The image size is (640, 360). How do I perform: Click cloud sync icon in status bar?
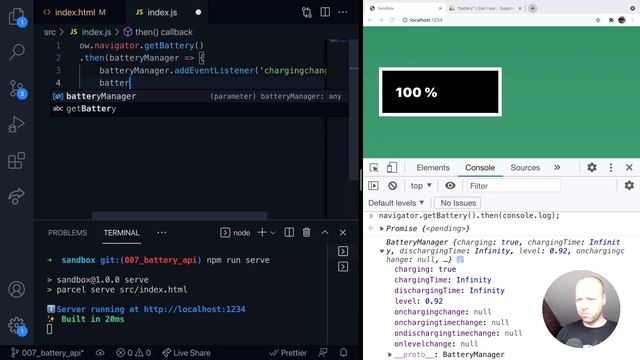100,353
